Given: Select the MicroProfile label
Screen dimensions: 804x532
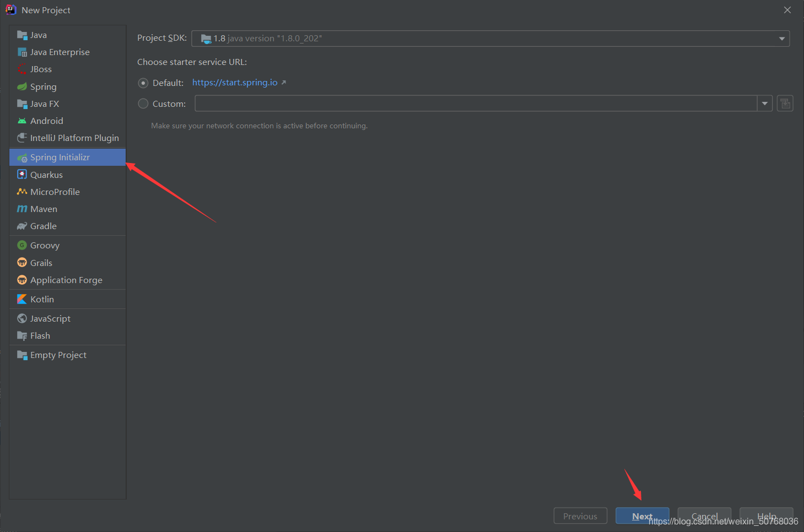Looking at the screenshot, I should coord(55,192).
